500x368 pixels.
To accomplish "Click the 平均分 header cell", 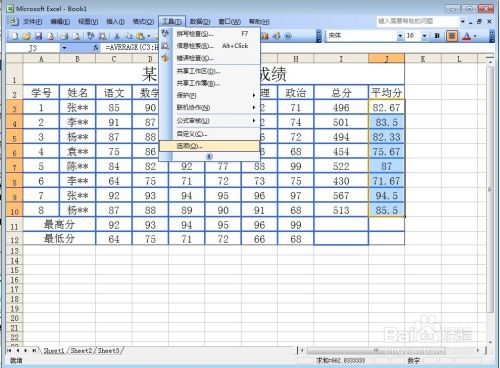I will click(x=386, y=92).
